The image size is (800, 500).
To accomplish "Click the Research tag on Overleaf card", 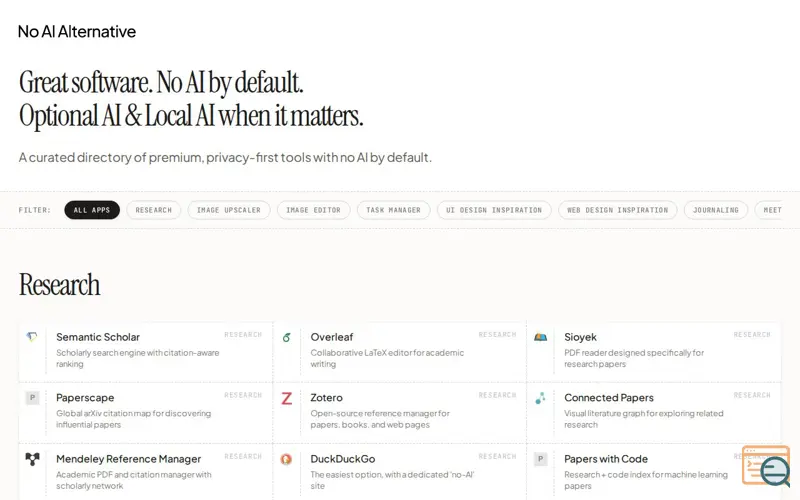I will coord(497,335).
